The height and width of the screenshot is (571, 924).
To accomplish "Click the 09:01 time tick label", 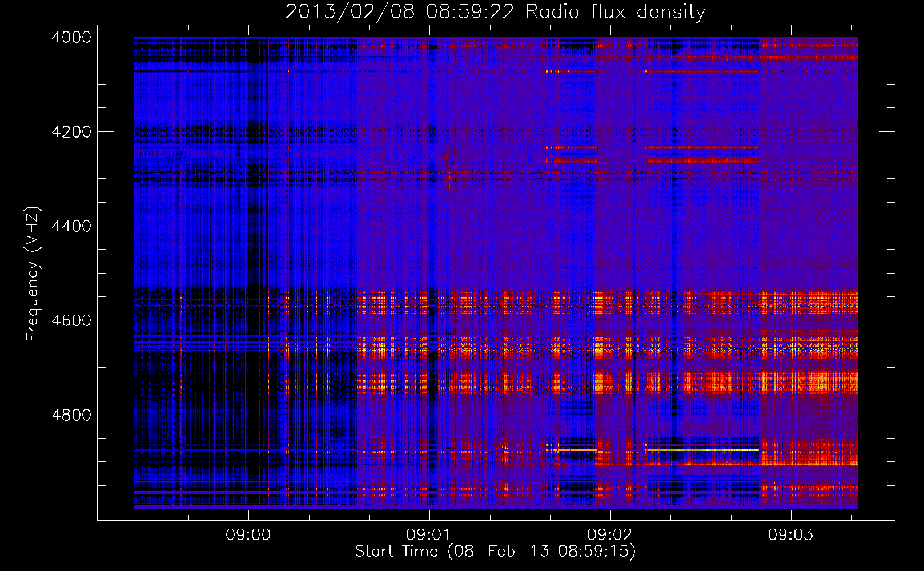I will point(429,535).
